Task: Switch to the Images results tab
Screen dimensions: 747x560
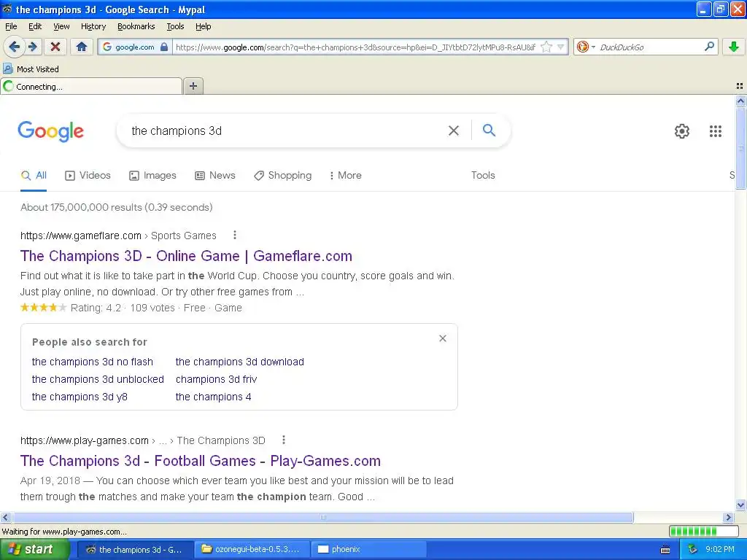Action: [152, 175]
